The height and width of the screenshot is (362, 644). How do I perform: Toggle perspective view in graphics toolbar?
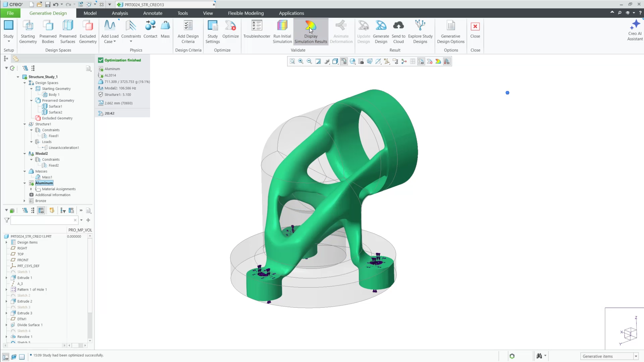[x=370, y=61]
